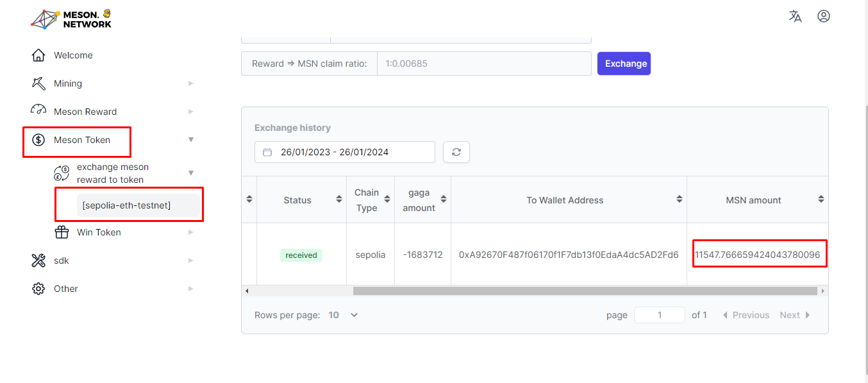Open the user account profile icon
This screenshot has height=383, width=868.
click(824, 16)
